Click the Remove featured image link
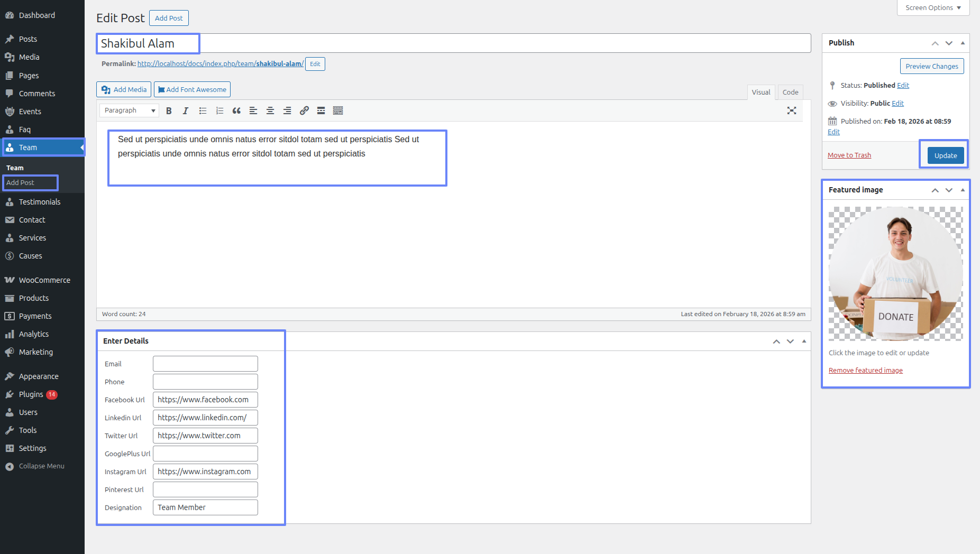Image resolution: width=980 pixels, height=554 pixels. click(865, 371)
